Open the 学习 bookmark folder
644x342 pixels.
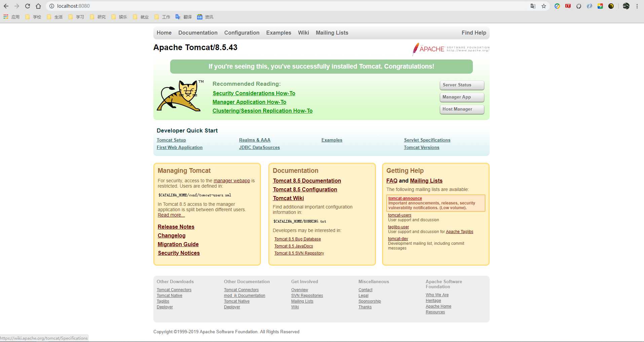(76, 17)
